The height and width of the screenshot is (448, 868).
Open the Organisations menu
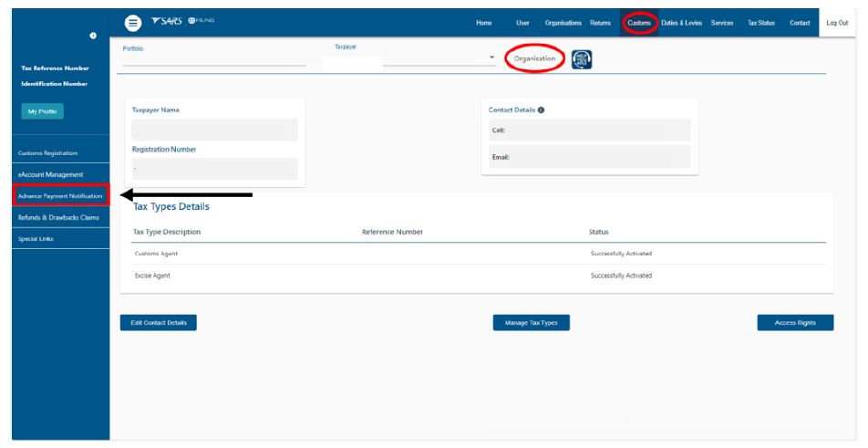[563, 23]
